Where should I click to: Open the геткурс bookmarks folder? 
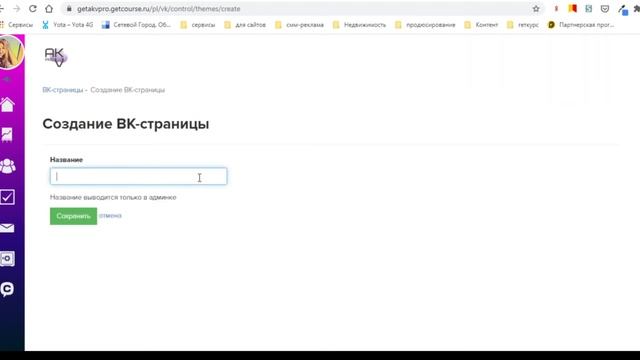[x=523, y=25]
